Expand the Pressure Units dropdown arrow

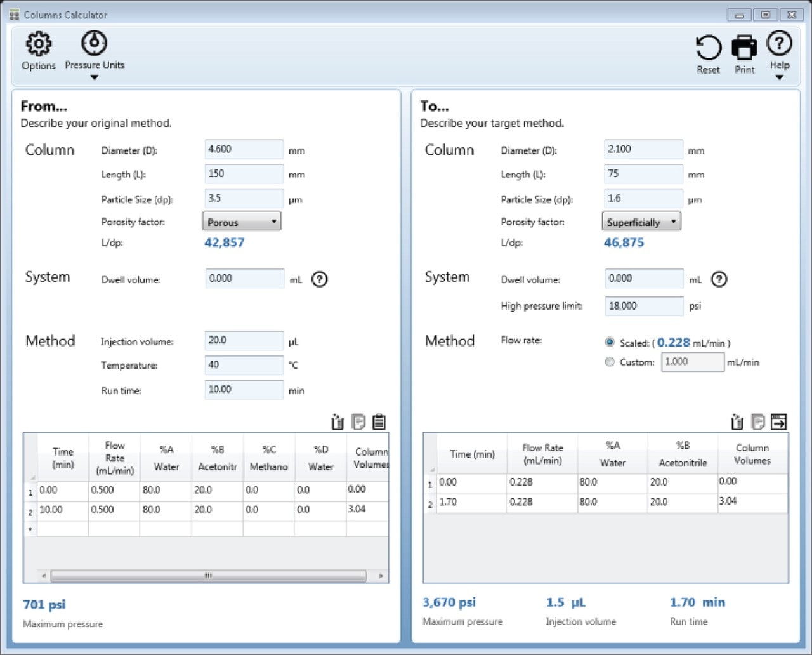pyautogui.click(x=95, y=78)
